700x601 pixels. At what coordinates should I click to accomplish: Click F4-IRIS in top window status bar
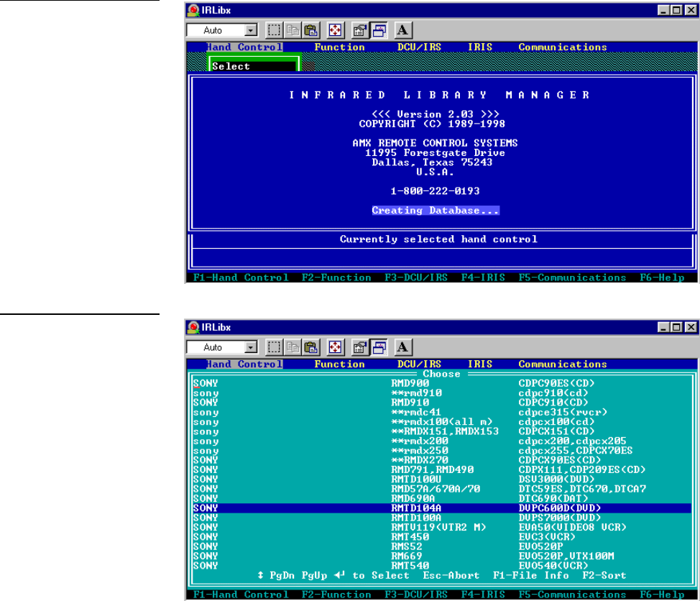pos(483,277)
